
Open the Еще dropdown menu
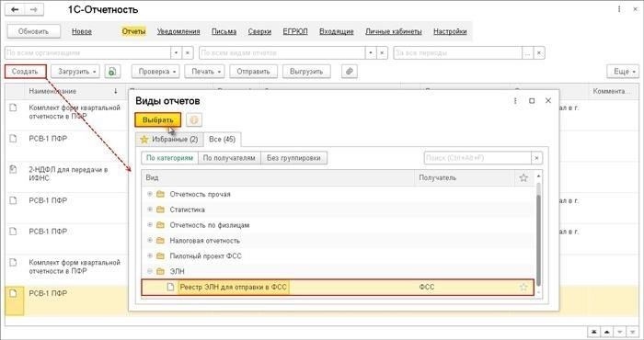coord(623,72)
